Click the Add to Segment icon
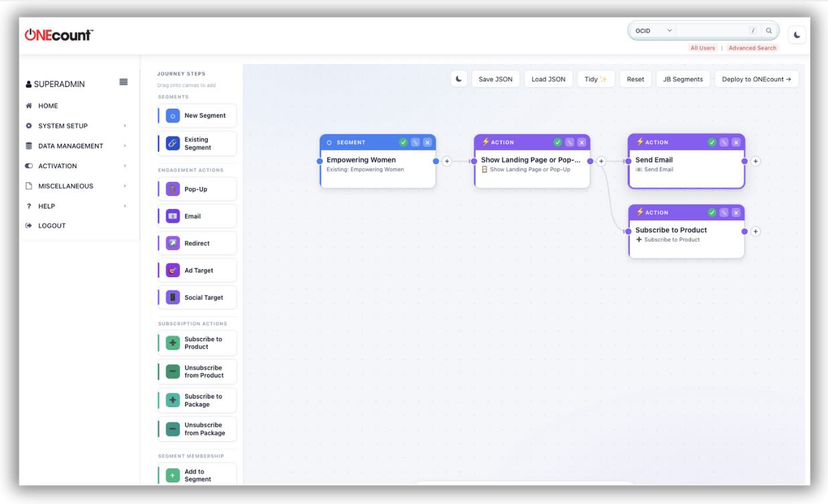 [x=173, y=475]
